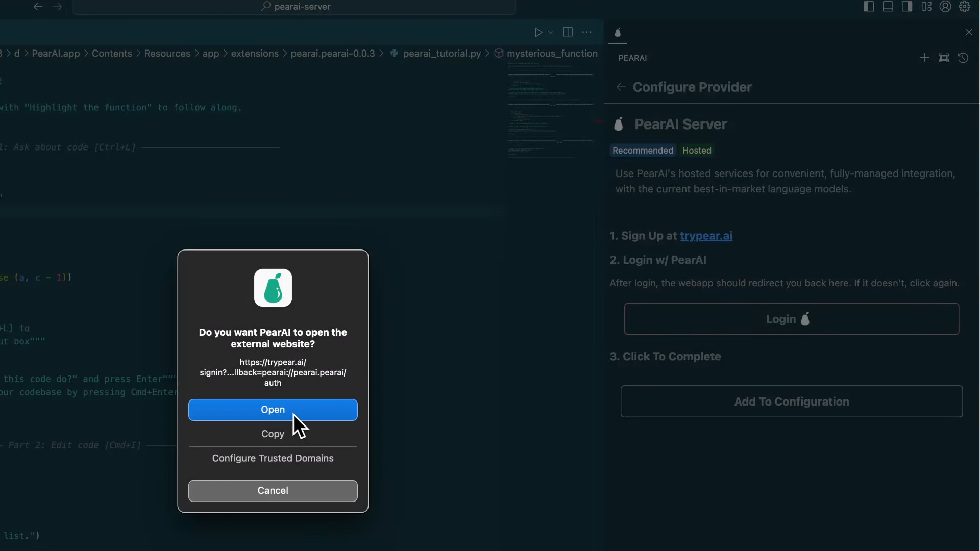Click Add To Configuration button

pyautogui.click(x=791, y=402)
